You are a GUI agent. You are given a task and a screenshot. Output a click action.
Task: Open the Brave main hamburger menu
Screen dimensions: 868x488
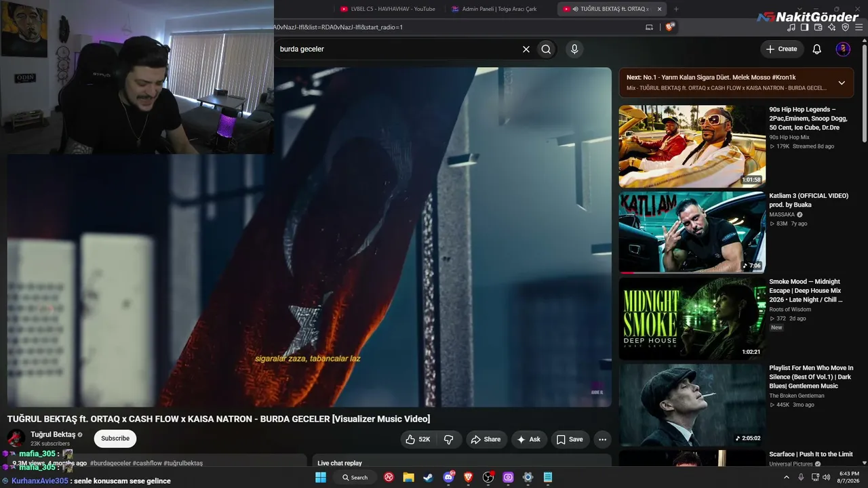[x=859, y=27]
